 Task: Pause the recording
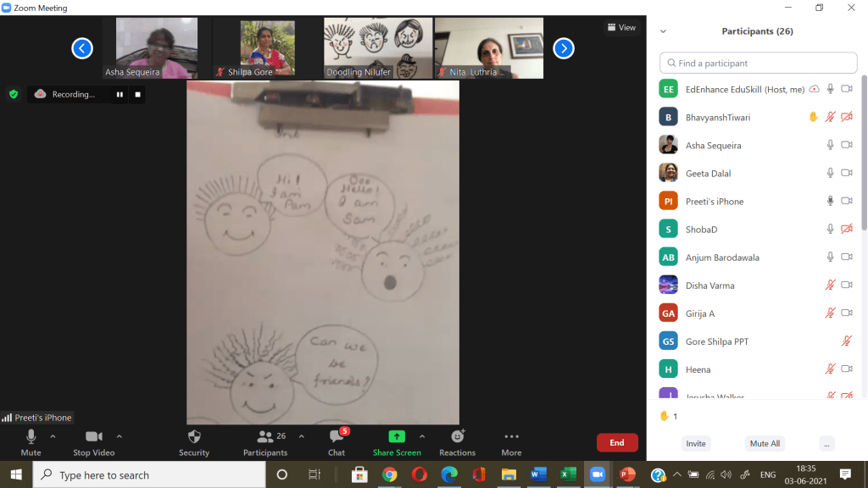120,95
